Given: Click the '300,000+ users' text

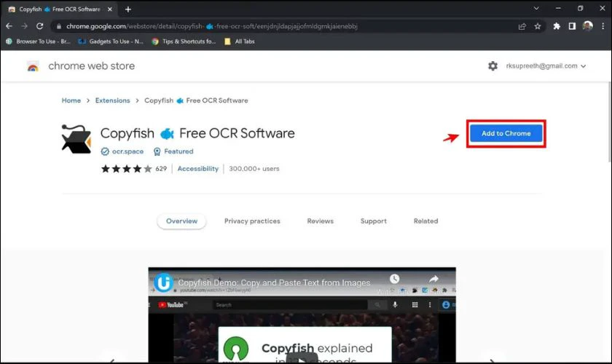Looking at the screenshot, I should click(x=254, y=169).
